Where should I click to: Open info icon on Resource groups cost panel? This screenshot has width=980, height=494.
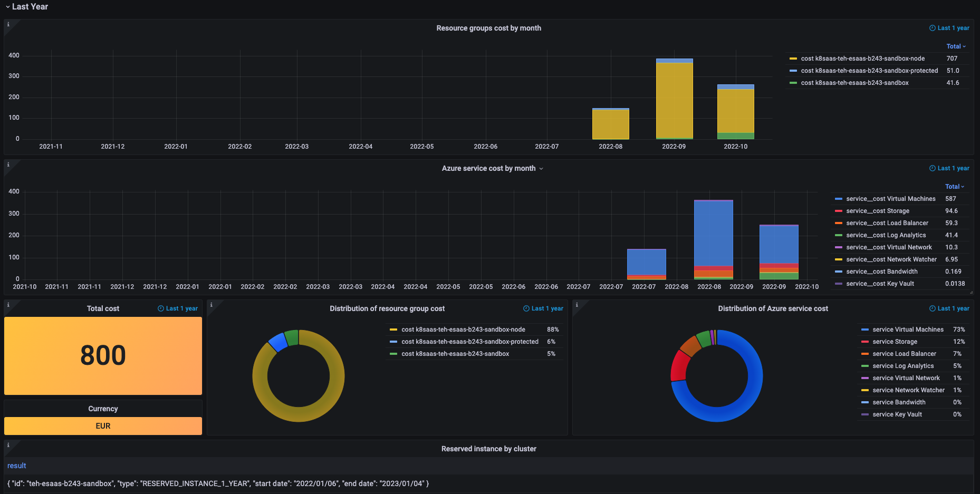(x=8, y=24)
